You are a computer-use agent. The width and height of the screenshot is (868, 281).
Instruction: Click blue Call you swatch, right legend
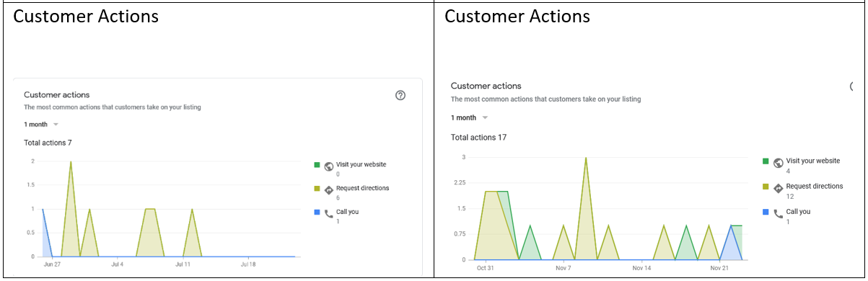click(766, 212)
